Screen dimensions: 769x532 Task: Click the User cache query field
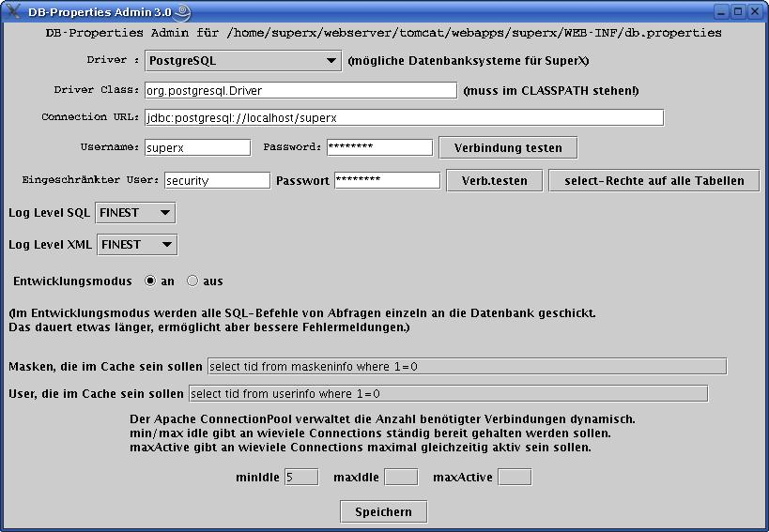click(448, 393)
